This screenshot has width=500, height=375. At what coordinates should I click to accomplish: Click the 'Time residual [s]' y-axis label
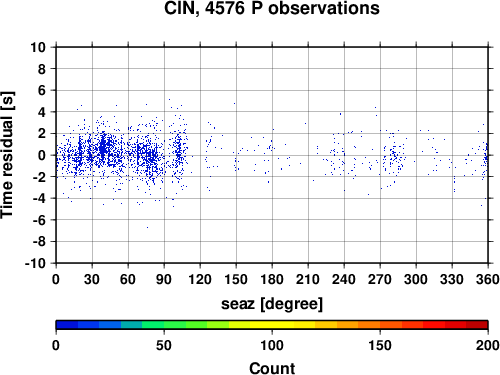pyautogui.click(x=7, y=155)
